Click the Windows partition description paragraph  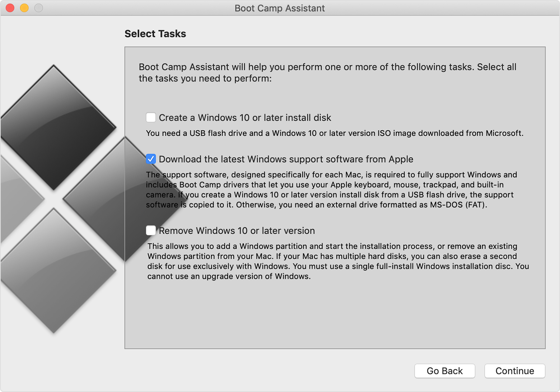tap(338, 261)
